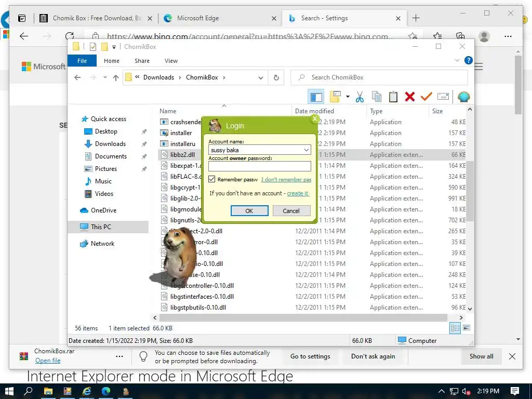The image size is (532, 399).
Task: Select Videos in the navigation pane
Action: (x=104, y=194)
